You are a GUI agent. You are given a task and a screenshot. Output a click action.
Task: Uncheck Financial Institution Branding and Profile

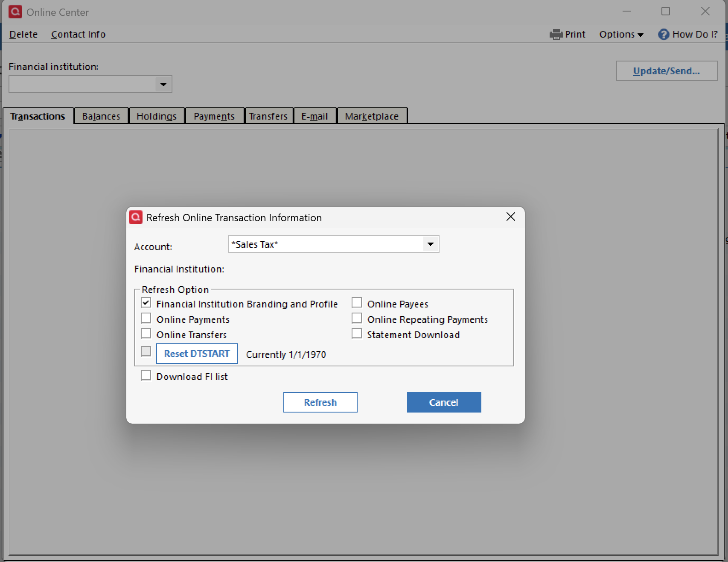146,303
